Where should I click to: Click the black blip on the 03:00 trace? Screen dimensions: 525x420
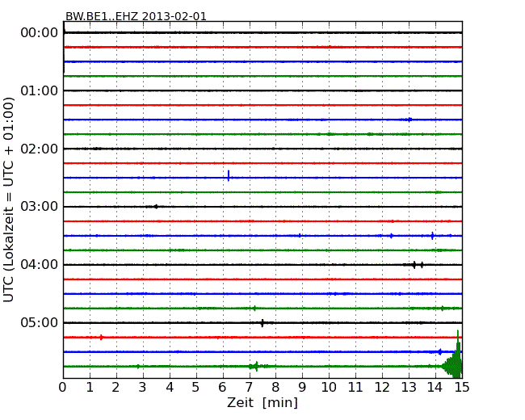(156, 207)
